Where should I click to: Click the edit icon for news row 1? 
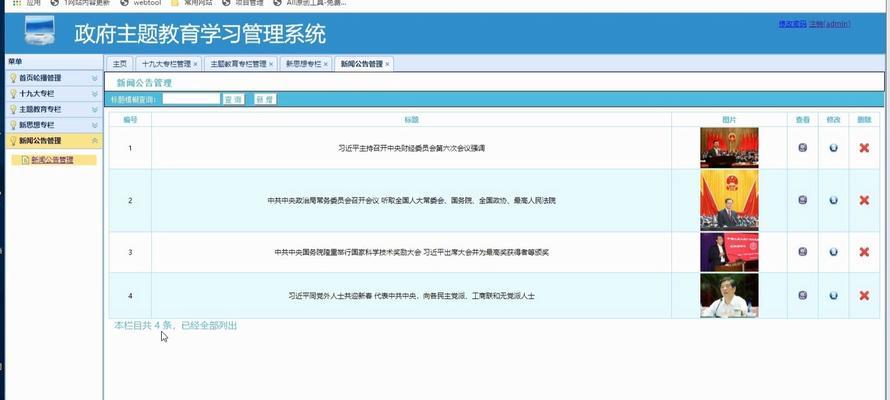coord(833,148)
